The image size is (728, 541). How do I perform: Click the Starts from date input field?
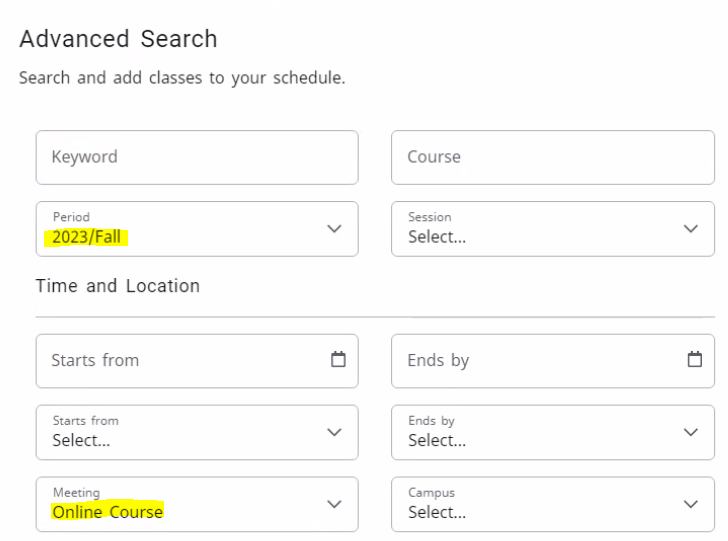[180, 360]
